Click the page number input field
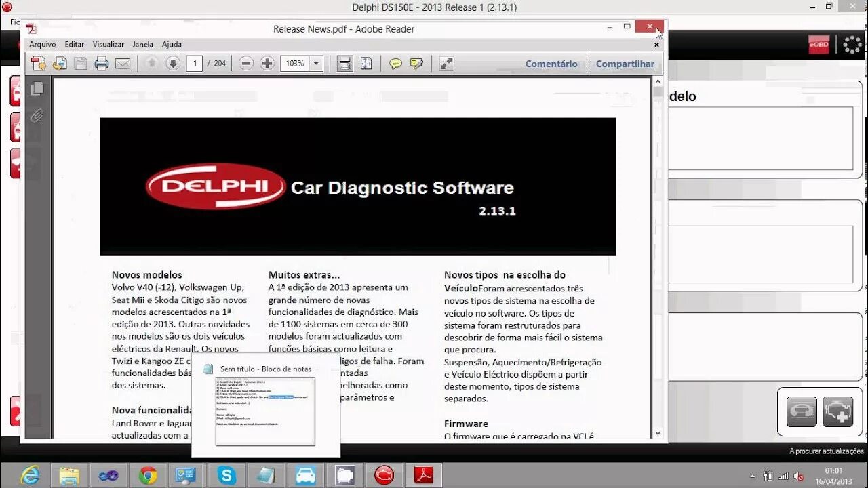 pyautogui.click(x=195, y=64)
